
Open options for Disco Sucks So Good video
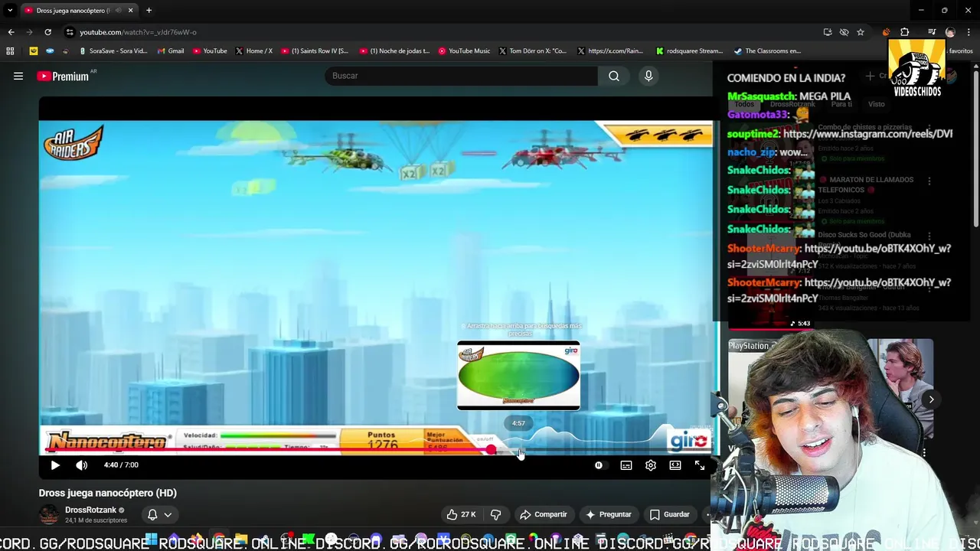[929, 237]
